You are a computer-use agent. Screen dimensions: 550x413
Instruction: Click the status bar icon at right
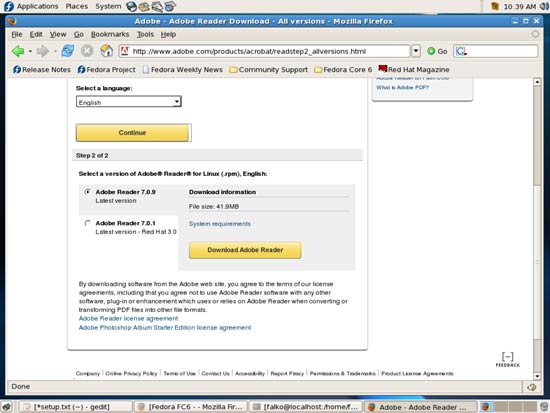click(531, 387)
